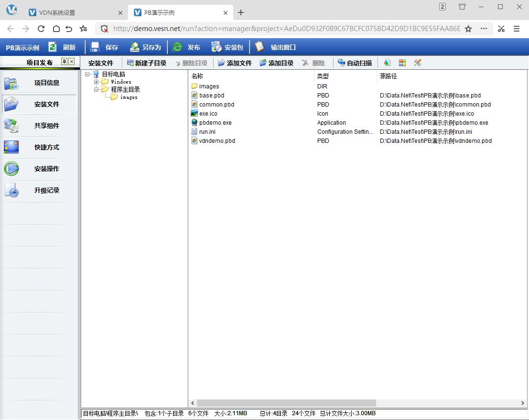Click the 新建子目录 button
This screenshot has height=420, width=529.
pyautogui.click(x=147, y=63)
